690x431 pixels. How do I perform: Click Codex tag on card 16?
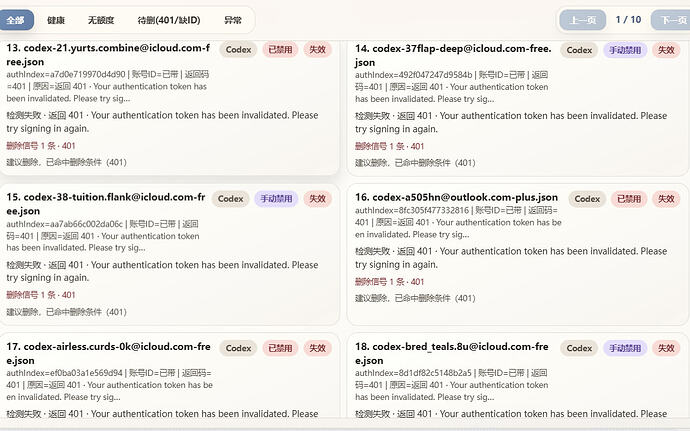coord(587,199)
